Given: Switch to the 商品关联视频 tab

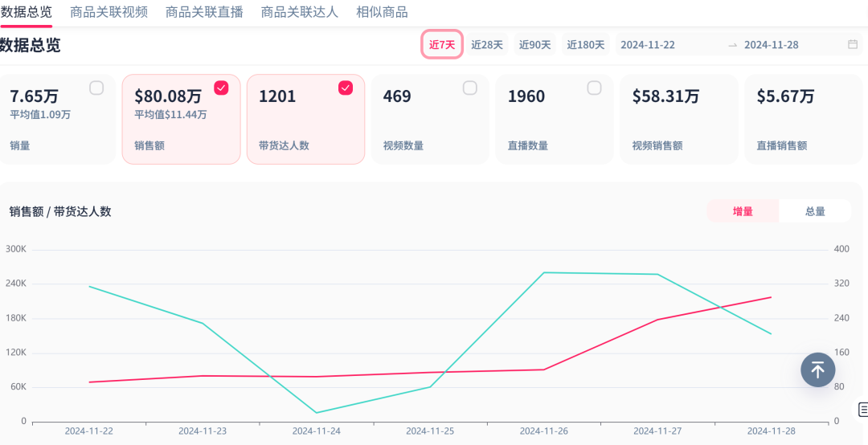Looking at the screenshot, I should click(x=108, y=12).
